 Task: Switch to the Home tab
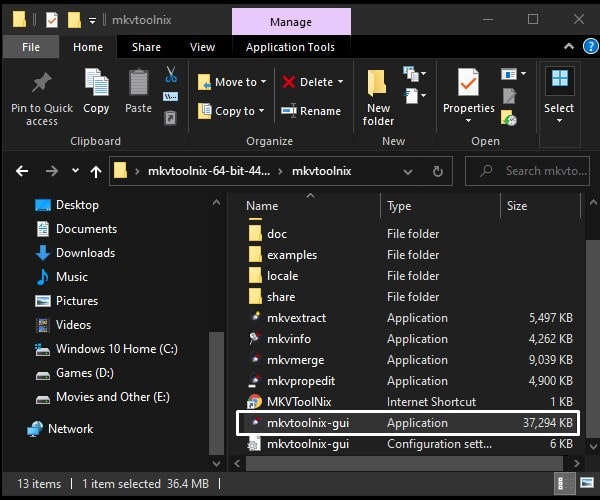[x=88, y=47]
